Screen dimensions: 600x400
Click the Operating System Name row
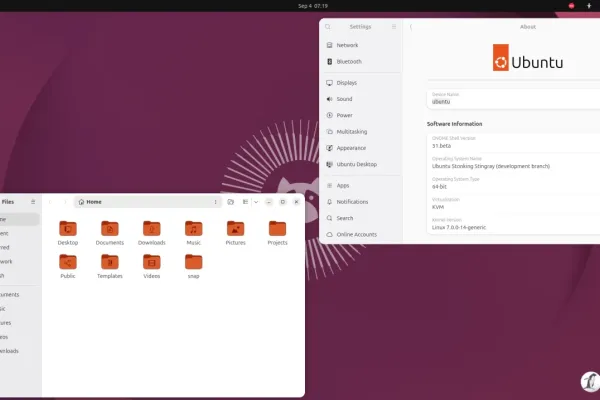tap(514, 163)
